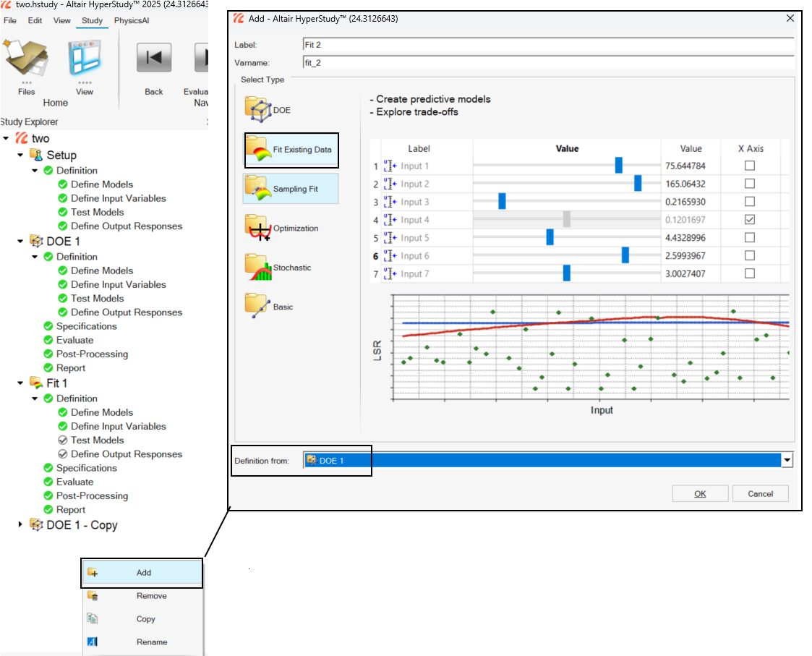Click the Rename icon in context menu
Screen dimensions: 812x656
point(93,642)
